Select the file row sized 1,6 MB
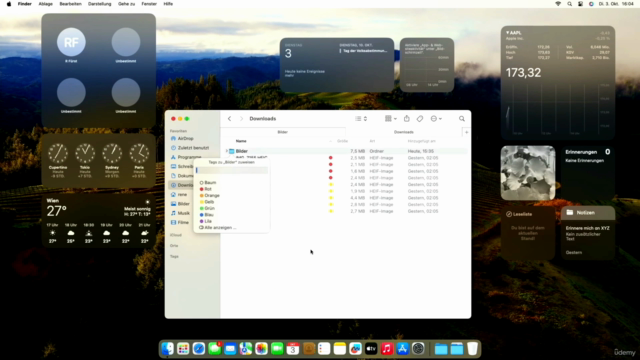The height and width of the screenshot is (360, 640). point(344,171)
